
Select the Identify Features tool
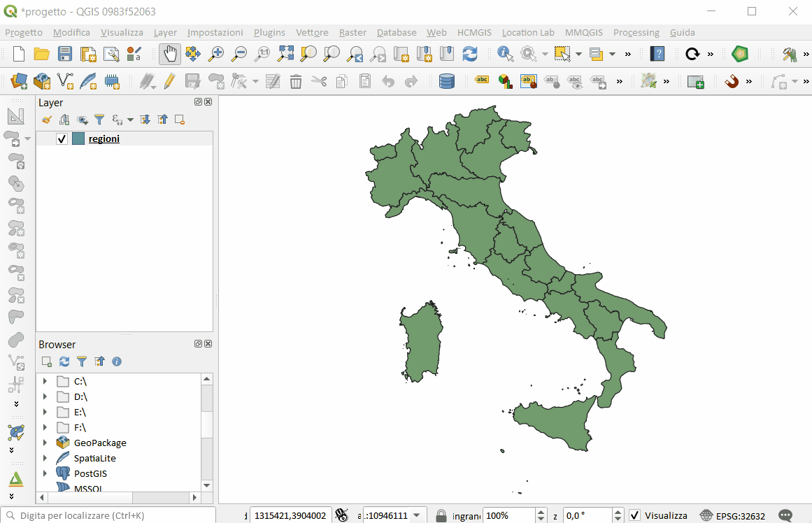(x=505, y=54)
